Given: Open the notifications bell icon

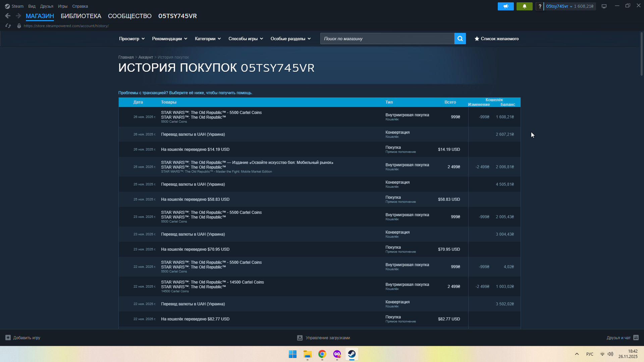Looking at the screenshot, I should coord(524,6).
